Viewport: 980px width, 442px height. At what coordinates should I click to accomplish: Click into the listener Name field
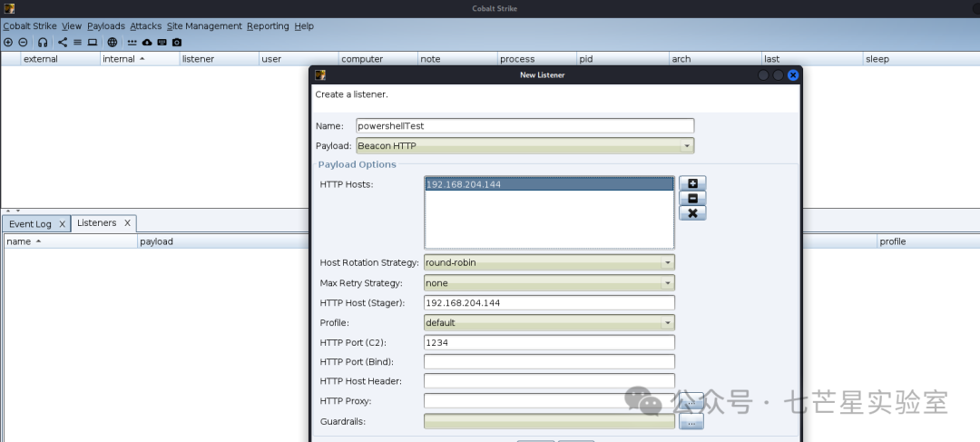click(525, 125)
